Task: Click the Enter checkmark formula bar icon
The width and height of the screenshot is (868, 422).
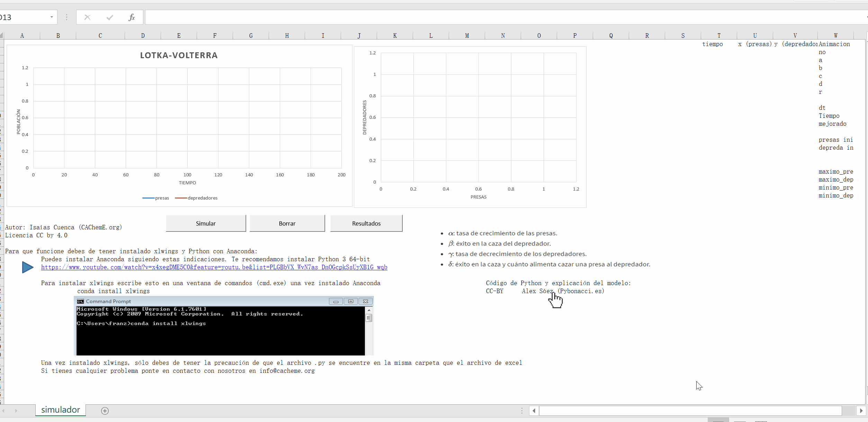Action: (x=110, y=17)
